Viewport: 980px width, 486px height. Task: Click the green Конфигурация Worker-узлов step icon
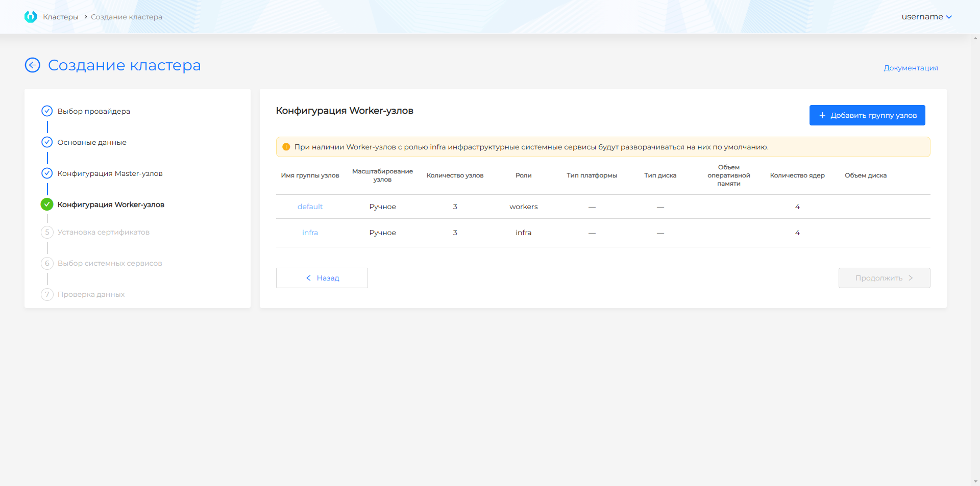click(47, 204)
